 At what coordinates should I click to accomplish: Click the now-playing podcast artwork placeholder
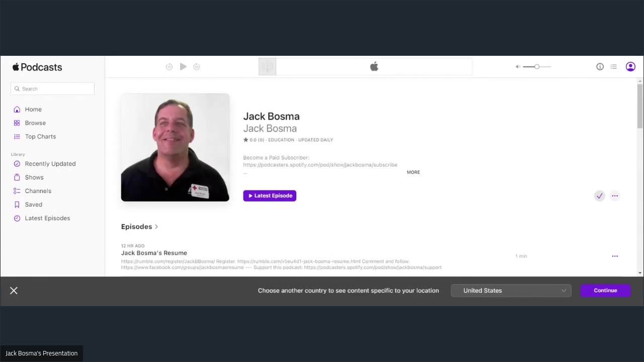click(267, 66)
